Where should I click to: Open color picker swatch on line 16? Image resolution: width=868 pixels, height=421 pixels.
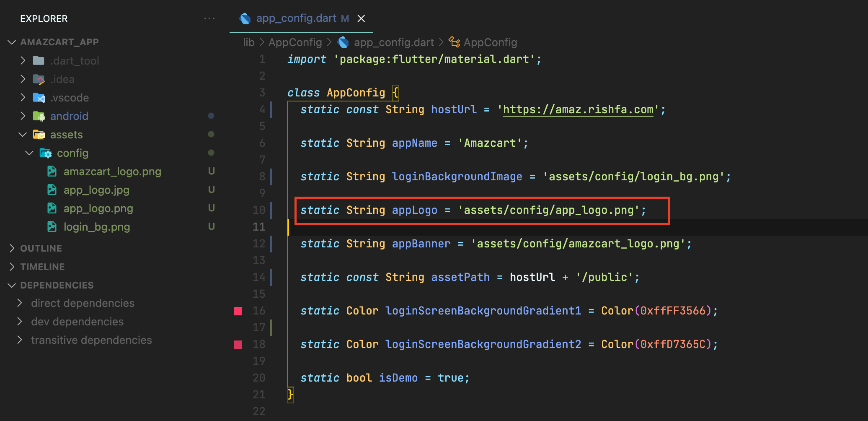pyautogui.click(x=238, y=311)
